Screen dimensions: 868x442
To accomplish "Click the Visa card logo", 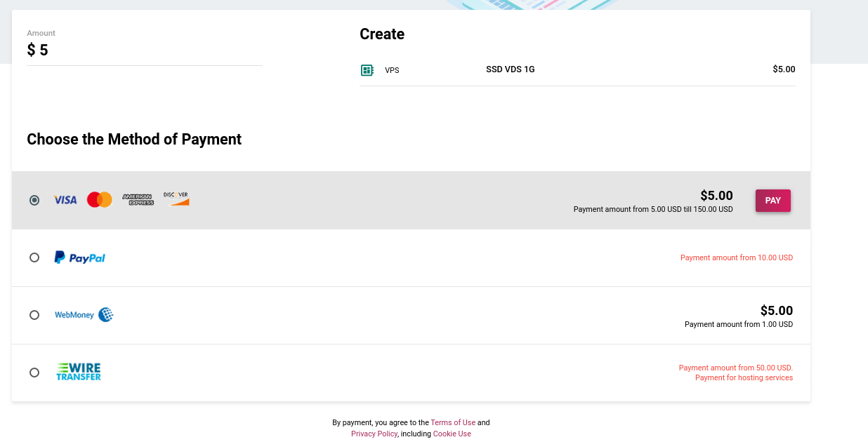I will point(65,200).
